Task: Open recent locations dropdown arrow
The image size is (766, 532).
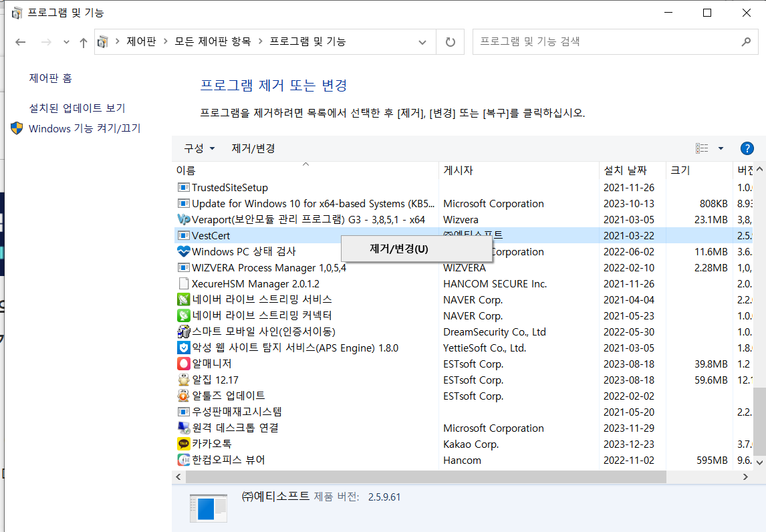Action: (66, 42)
